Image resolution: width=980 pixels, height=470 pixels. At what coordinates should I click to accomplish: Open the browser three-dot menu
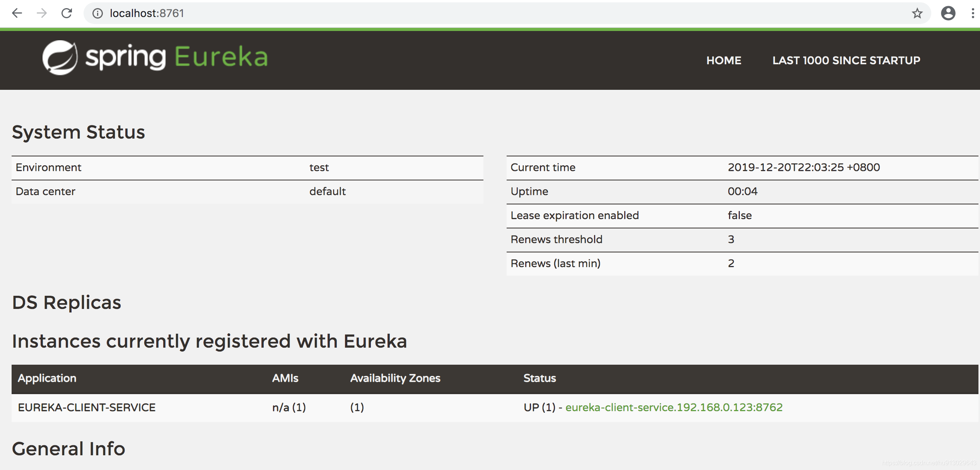[973, 13]
